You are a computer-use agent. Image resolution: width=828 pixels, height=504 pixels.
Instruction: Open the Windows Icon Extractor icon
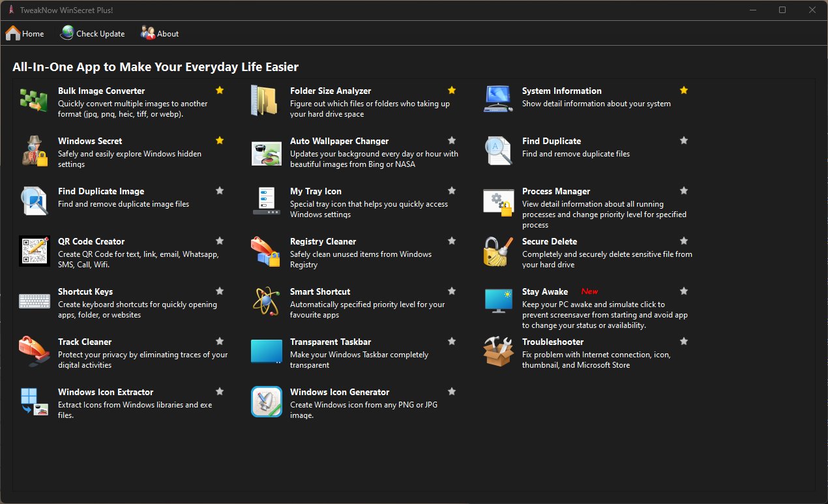click(x=34, y=402)
